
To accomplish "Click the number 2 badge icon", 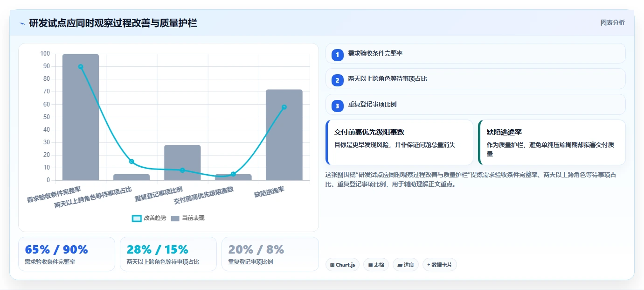I will [x=337, y=80].
